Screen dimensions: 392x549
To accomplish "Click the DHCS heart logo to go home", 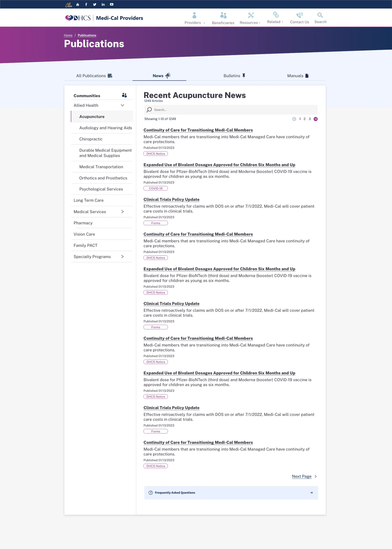I will coord(70,17).
